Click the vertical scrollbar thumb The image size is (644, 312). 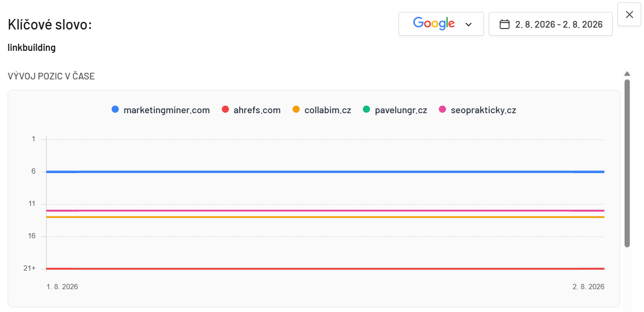coord(627,163)
